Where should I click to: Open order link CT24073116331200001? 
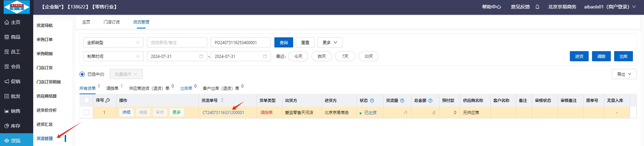[x=223, y=112]
